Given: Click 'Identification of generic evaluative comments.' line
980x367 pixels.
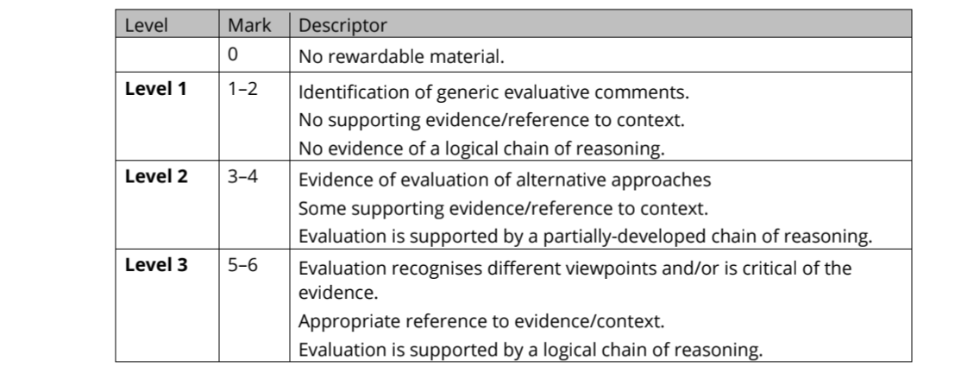Looking at the screenshot, I should (493, 92).
